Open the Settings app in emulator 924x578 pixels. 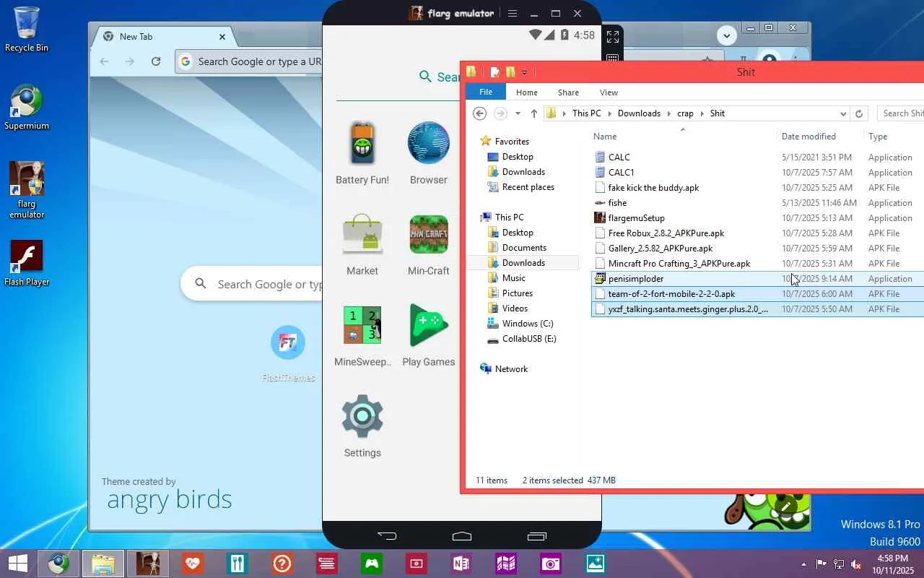click(x=362, y=426)
